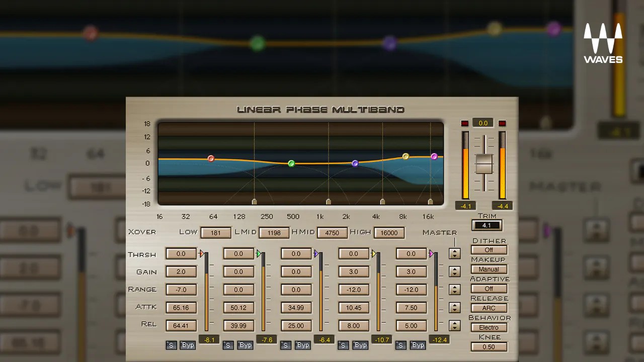Click the 181 Hz crossover marker on graph
This screenshot has width=644, height=362.
(254, 202)
